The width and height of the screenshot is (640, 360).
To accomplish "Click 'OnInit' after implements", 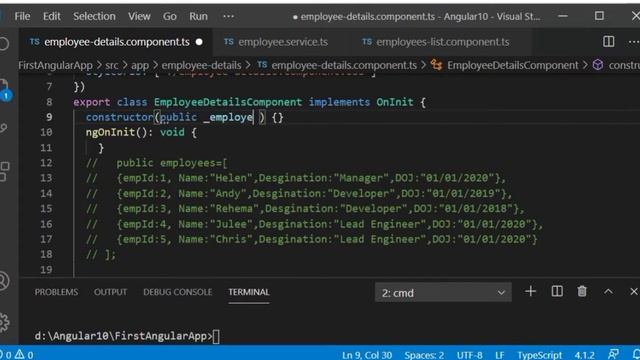I will point(395,102).
